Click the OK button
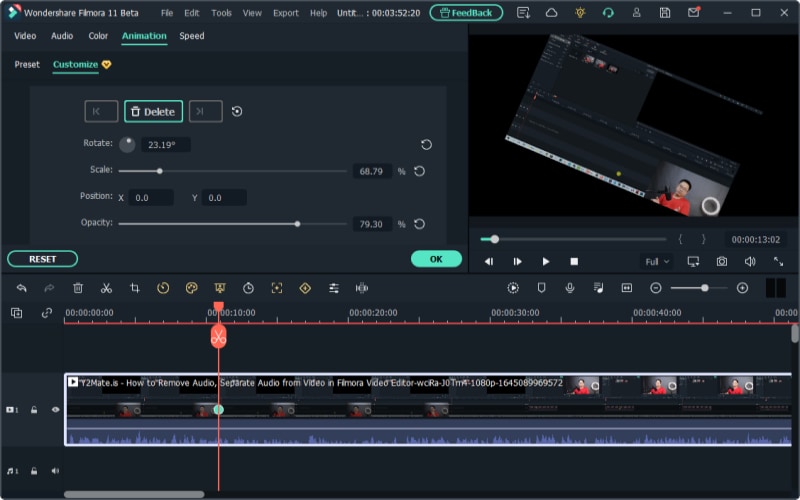800x500 pixels. [x=436, y=259]
